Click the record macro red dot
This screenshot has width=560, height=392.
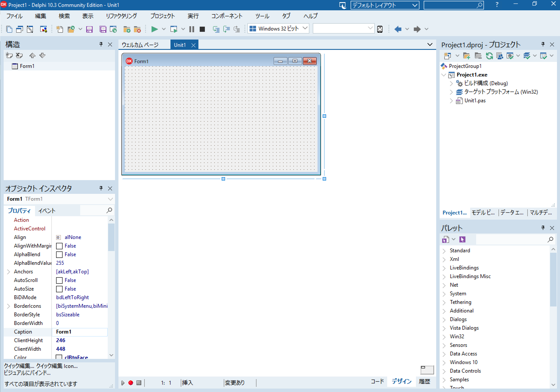[131, 383]
